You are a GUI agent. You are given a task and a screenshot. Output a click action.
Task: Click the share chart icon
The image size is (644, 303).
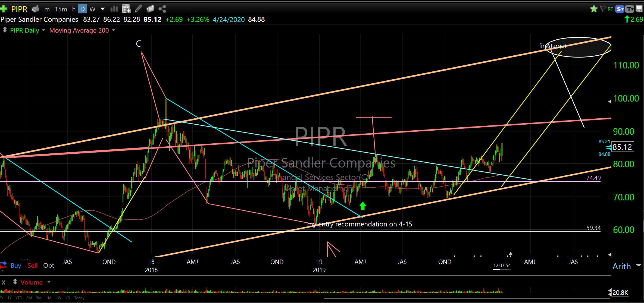coord(162,9)
